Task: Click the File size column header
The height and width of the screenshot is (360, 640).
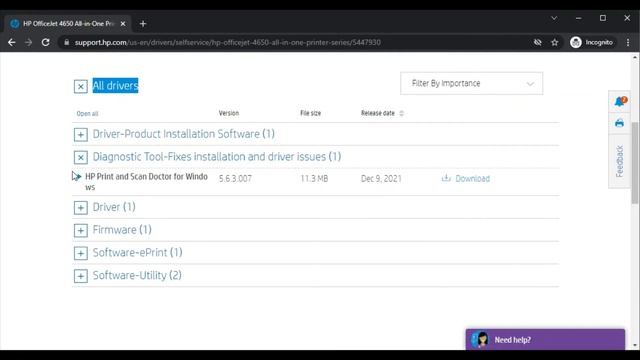Action: (311, 113)
